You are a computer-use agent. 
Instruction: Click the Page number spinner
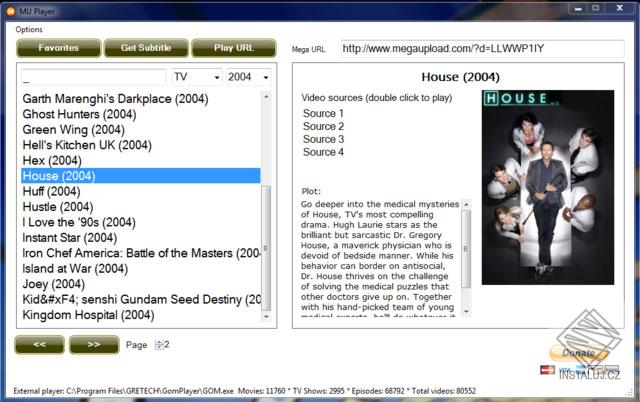pyautogui.click(x=162, y=345)
